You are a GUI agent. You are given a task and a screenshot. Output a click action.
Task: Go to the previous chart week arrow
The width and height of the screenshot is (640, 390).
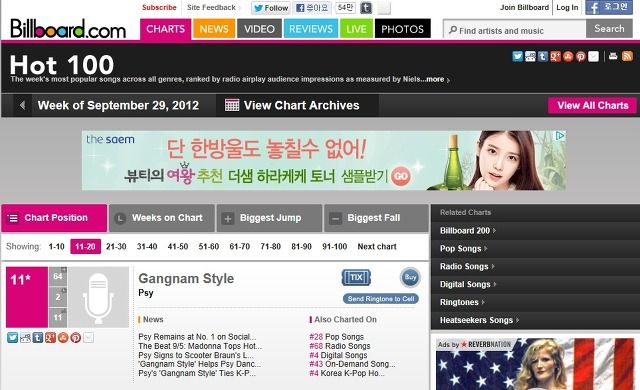pos(22,105)
